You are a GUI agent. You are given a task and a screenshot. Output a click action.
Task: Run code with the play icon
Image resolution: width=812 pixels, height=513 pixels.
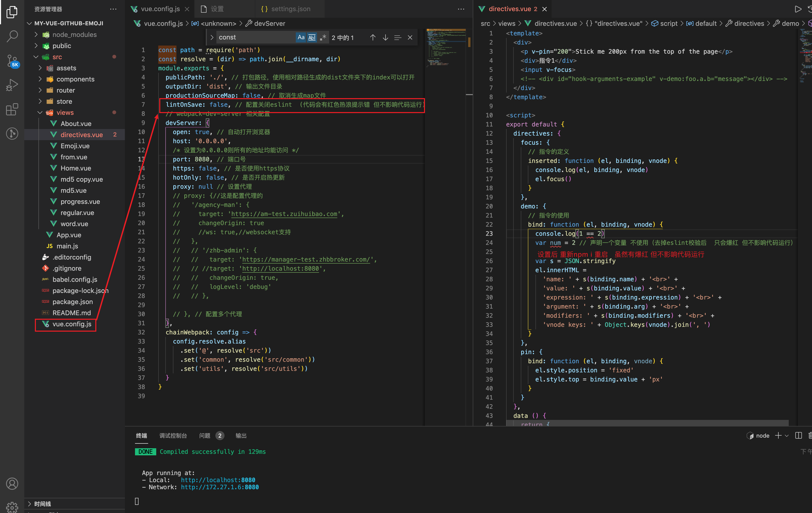pos(798,9)
